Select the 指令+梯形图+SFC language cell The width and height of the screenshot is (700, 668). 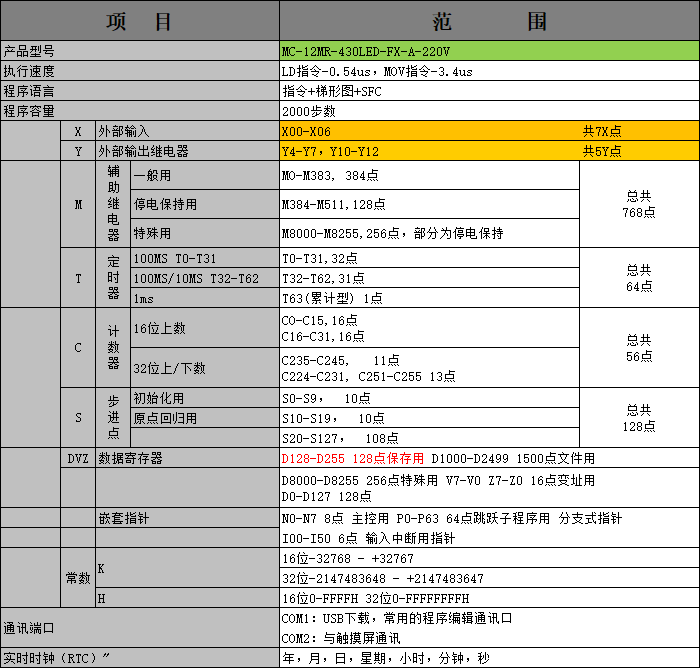point(489,91)
